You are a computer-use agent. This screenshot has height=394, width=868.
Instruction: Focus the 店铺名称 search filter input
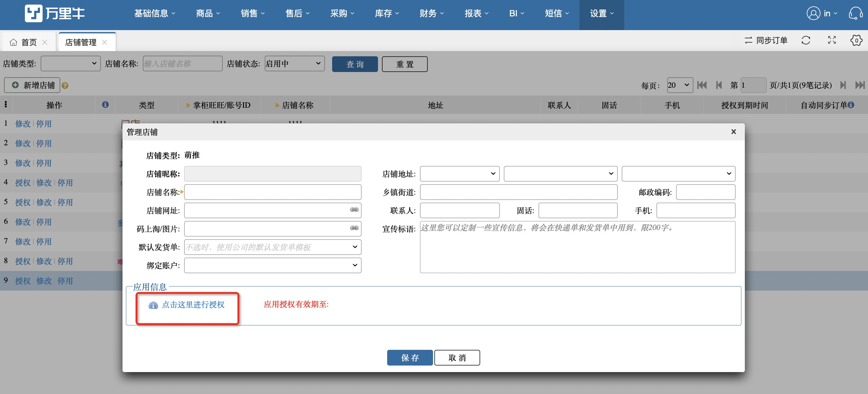click(x=183, y=63)
